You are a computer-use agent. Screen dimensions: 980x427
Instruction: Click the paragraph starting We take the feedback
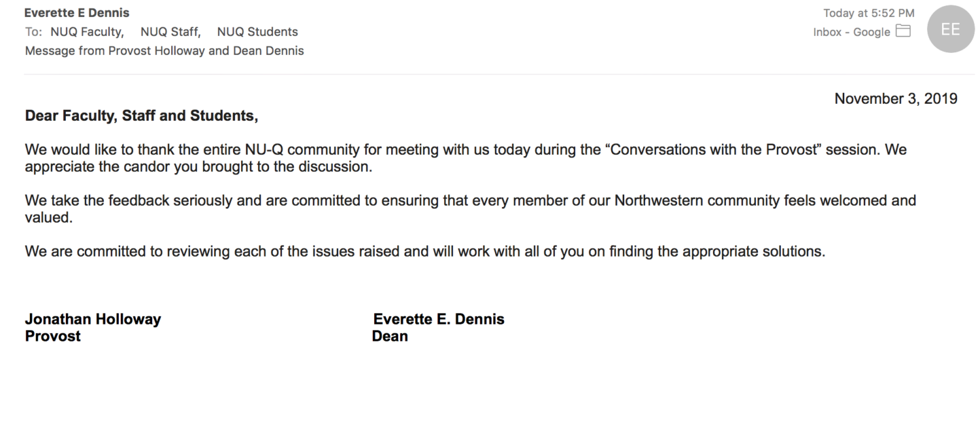pyautogui.click(x=470, y=209)
